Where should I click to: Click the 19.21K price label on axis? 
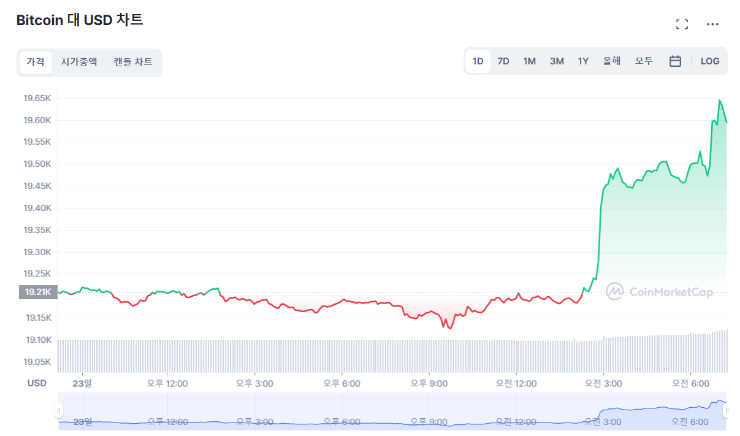36,292
